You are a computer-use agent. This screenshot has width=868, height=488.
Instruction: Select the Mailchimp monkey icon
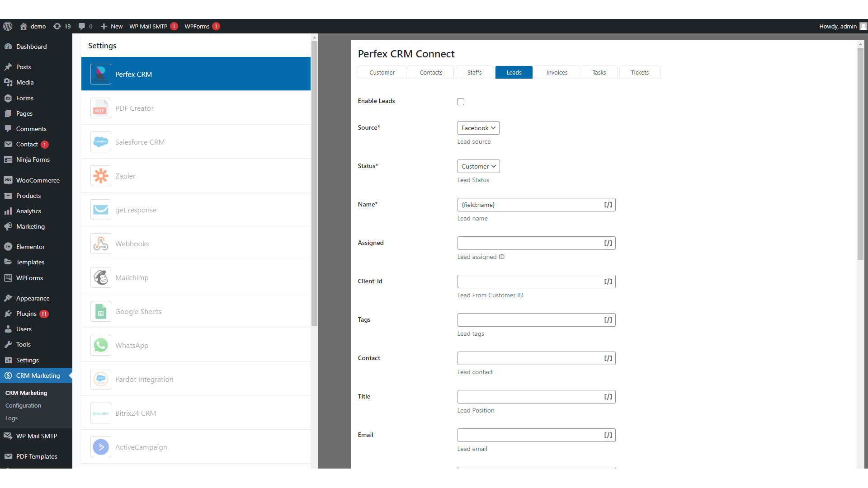click(100, 277)
